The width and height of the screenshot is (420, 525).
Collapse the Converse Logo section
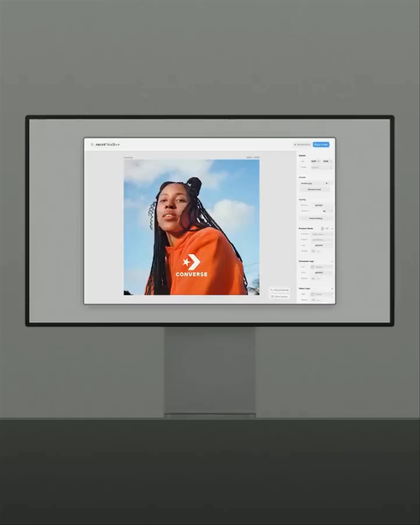coord(332,261)
